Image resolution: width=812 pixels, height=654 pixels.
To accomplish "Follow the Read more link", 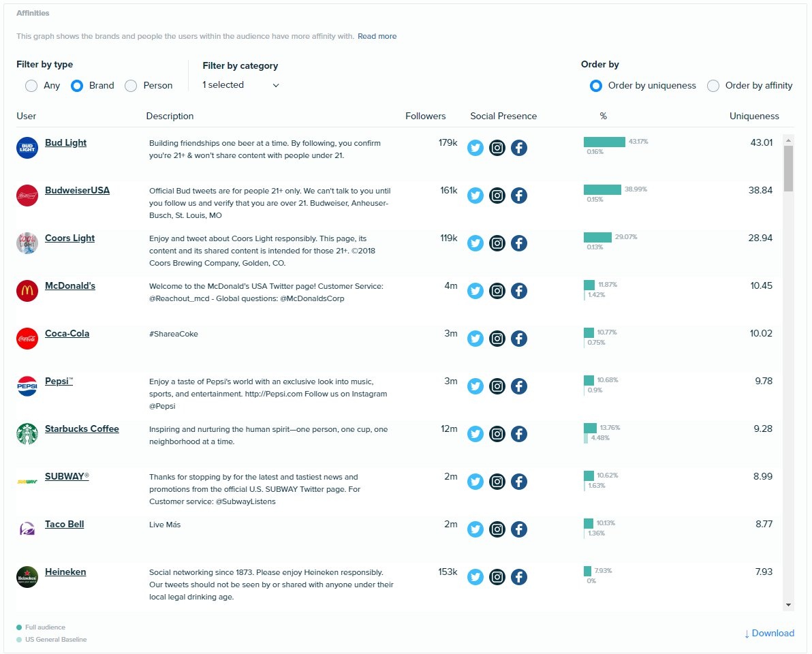I will tap(377, 36).
